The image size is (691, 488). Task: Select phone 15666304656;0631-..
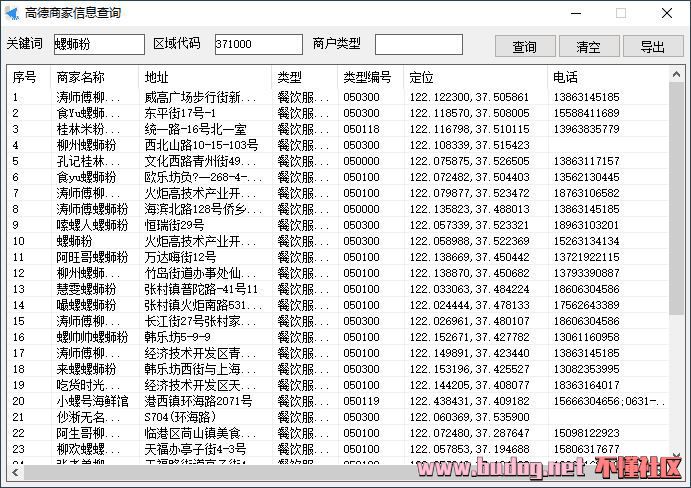(x=609, y=401)
